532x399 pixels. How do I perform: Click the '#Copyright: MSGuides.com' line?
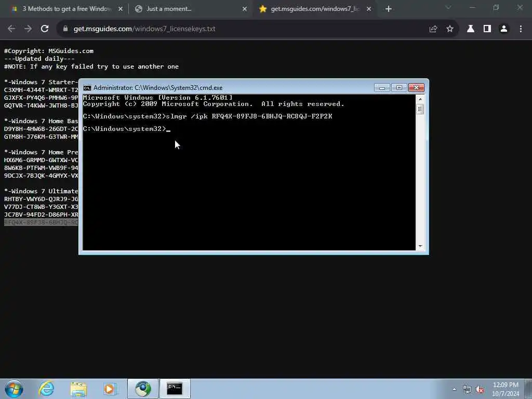[49, 51]
